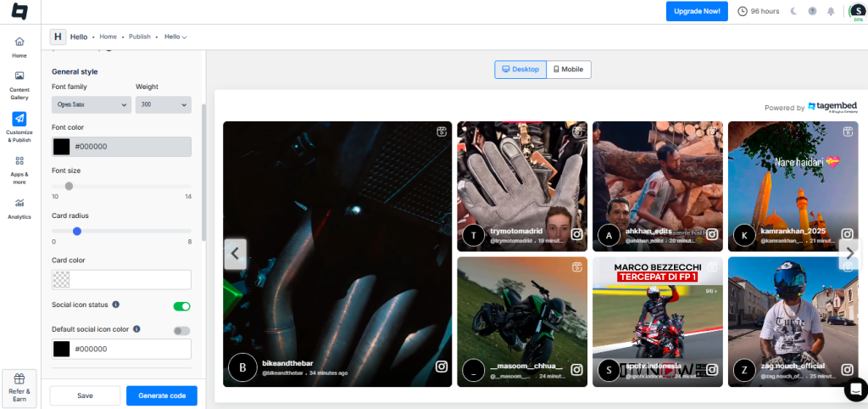Click the Save button
The width and height of the screenshot is (868, 409).
(85, 395)
